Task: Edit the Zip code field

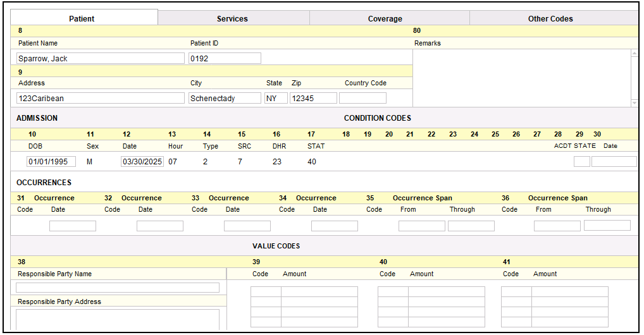Action: (x=313, y=98)
